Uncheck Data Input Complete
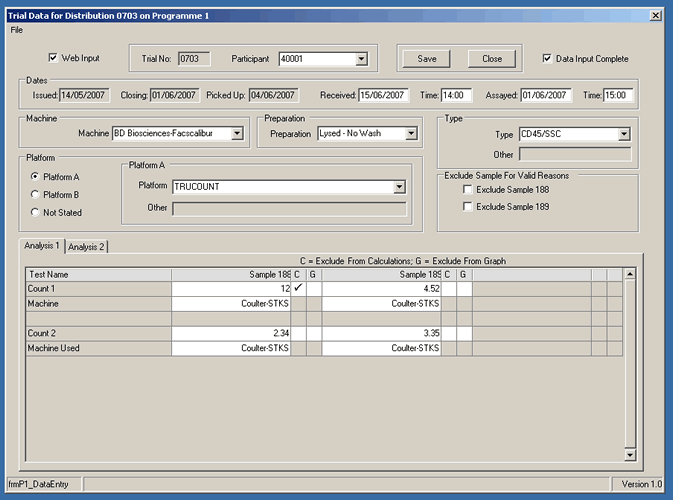This screenshot has width=673, height=500. (547, 59)
